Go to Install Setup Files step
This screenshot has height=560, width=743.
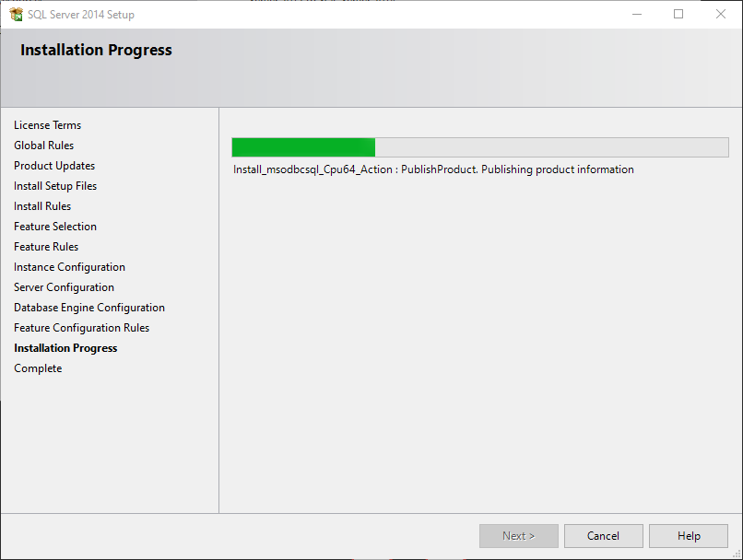coord(55,186)
